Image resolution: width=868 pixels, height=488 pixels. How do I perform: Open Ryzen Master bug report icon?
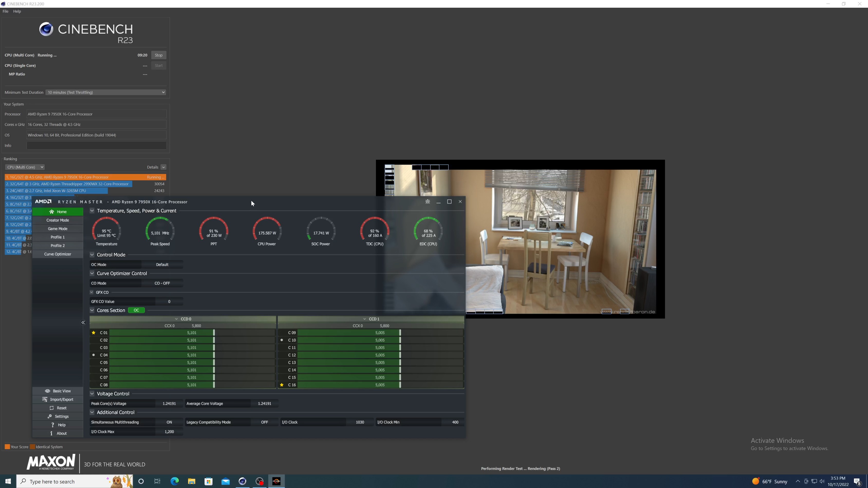[428, 202]
